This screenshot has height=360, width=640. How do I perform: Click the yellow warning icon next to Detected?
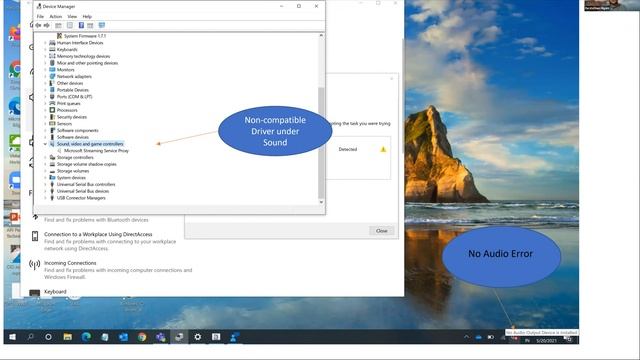383,149
